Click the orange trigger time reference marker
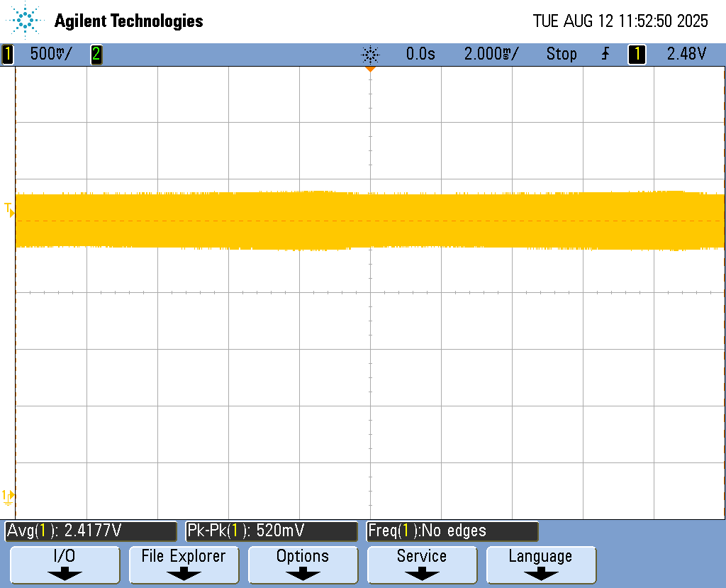This screenshot has width=726, height=588. click(x=369, y=70)
